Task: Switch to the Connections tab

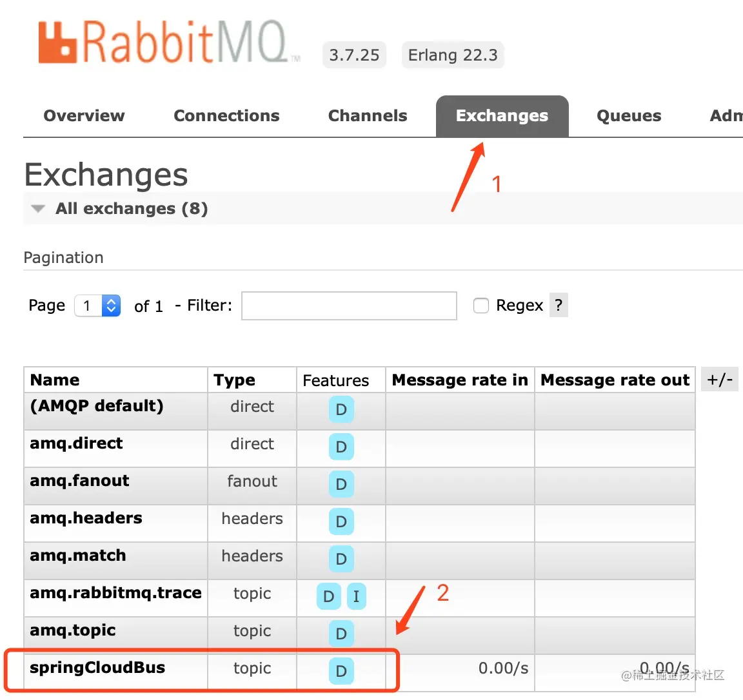Action: click(x=226, y=115)
